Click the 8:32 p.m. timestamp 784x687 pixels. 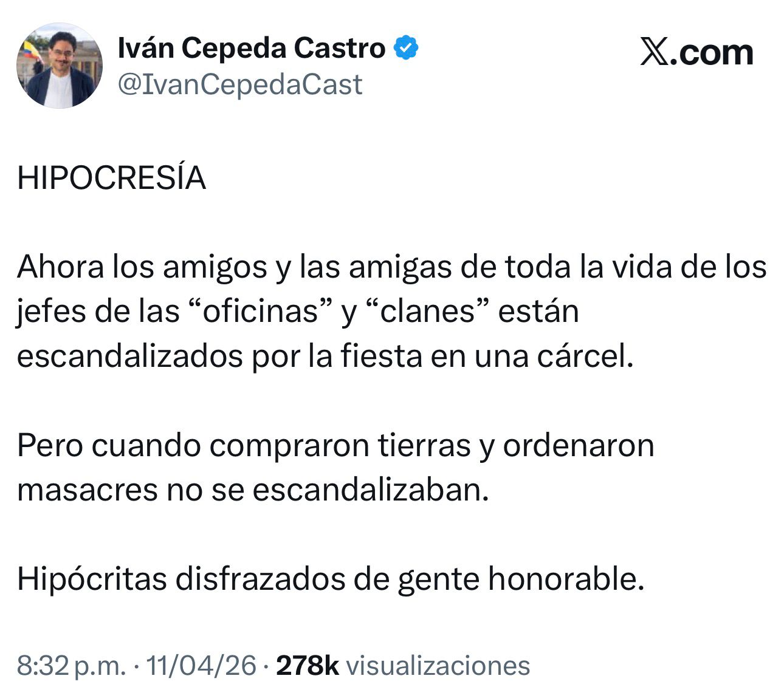(70, 666)
